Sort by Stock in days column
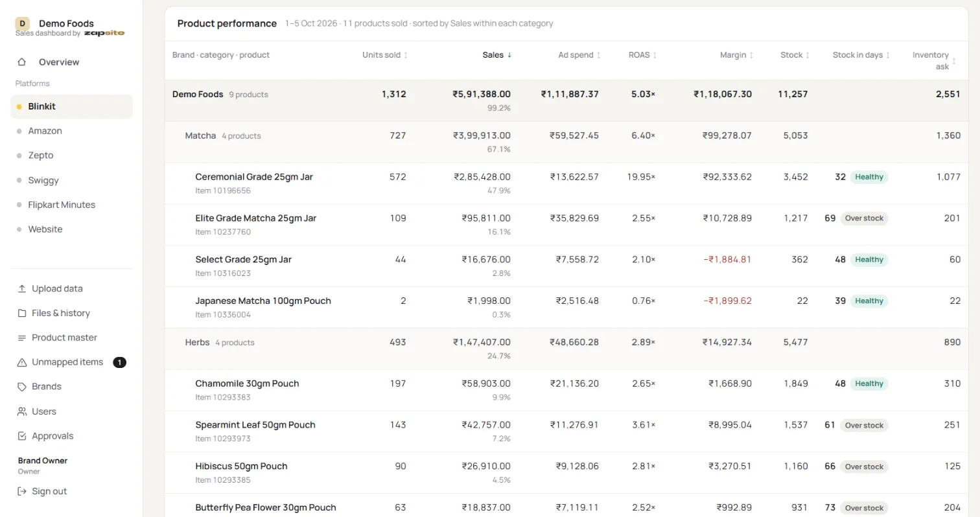The image size is (980, 517). click(x=861, y=55)
